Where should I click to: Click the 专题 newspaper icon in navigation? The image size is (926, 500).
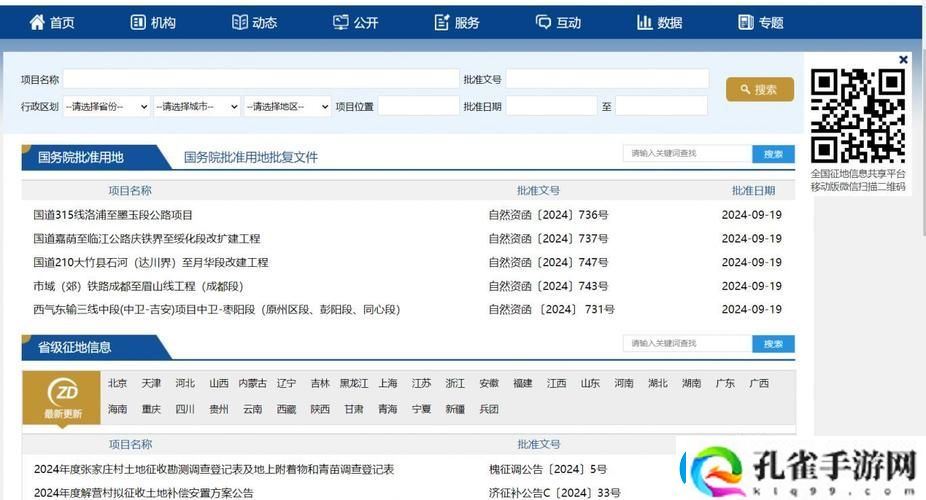tap(746, 22)
